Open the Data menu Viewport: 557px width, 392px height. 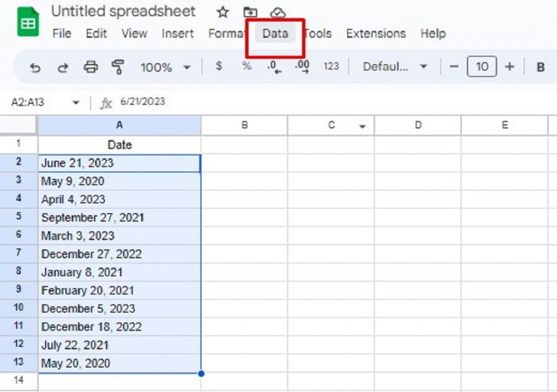click(275, 33)
